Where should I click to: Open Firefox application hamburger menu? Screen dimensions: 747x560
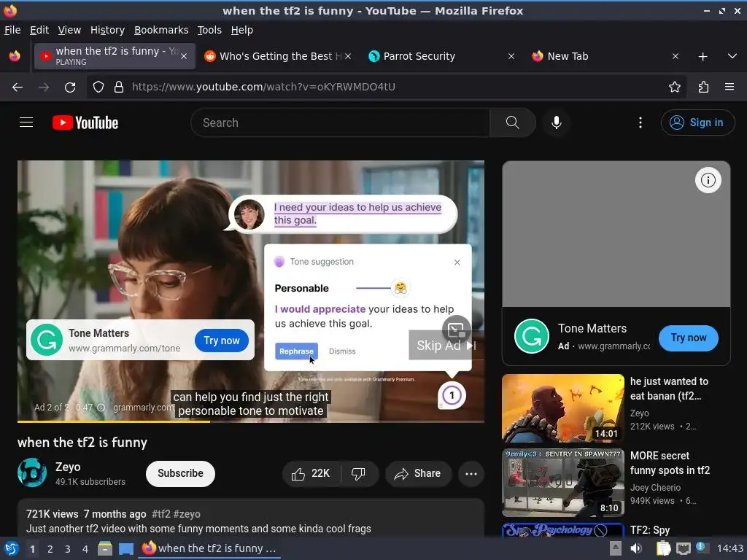[x=729, y=87]
